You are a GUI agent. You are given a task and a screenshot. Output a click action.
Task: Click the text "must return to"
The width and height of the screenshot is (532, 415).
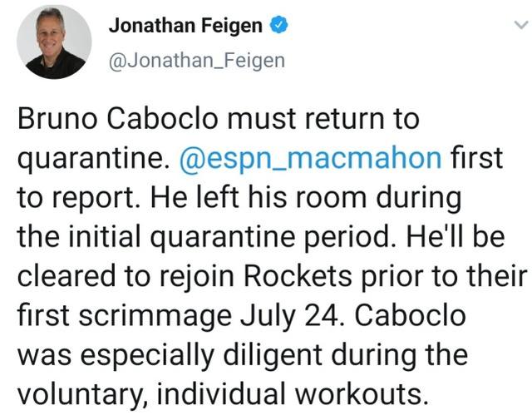[x=323, y=119]
